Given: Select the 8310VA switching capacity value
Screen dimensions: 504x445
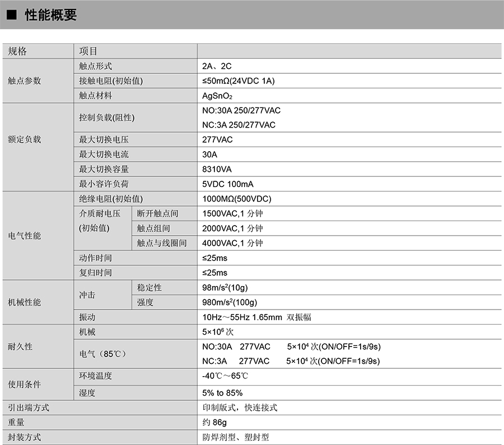Looking at the screenshot, I should click(217, 169).
